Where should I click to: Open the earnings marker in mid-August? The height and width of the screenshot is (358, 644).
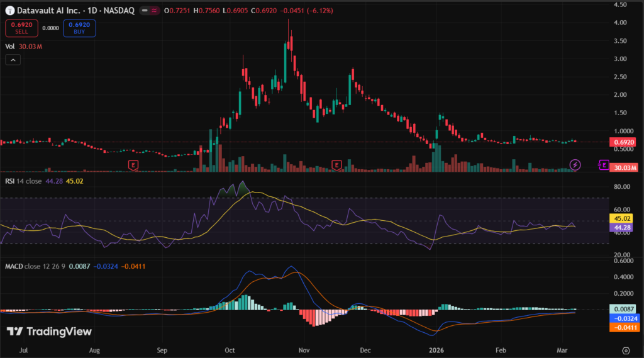pyautogui.click(x=133, y=165)
